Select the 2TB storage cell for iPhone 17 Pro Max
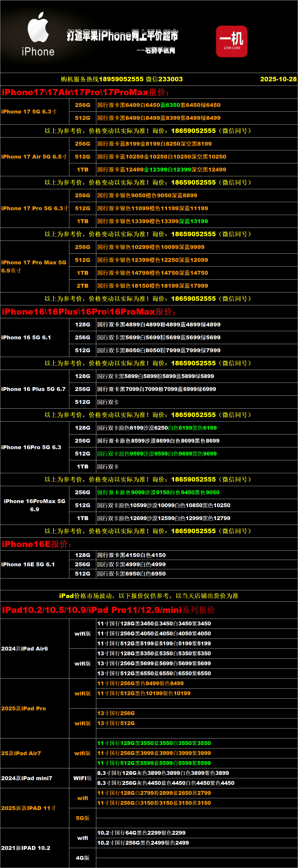 click(x=82, y=286)
